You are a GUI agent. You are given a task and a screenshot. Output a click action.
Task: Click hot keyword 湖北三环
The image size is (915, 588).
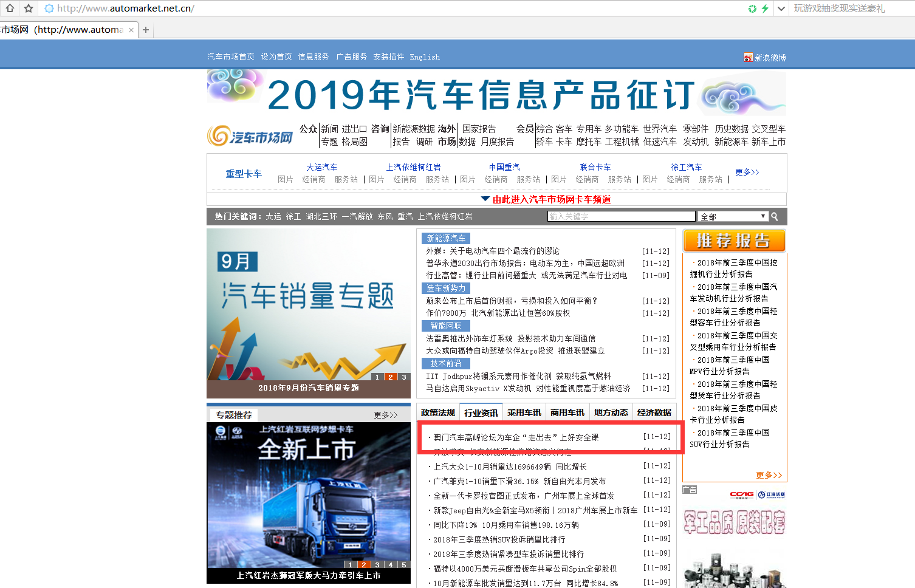tap(321, 216)
